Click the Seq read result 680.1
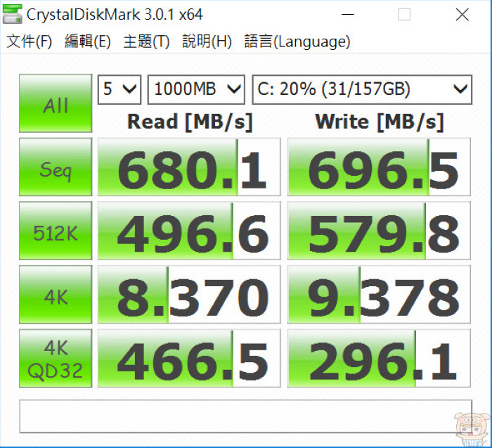492x448 pixels. click(189, 167)
